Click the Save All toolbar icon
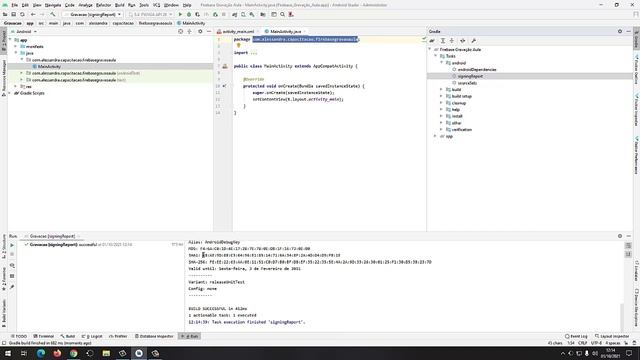The width and height of the screenshot is (640, 360). click(13, 14)
